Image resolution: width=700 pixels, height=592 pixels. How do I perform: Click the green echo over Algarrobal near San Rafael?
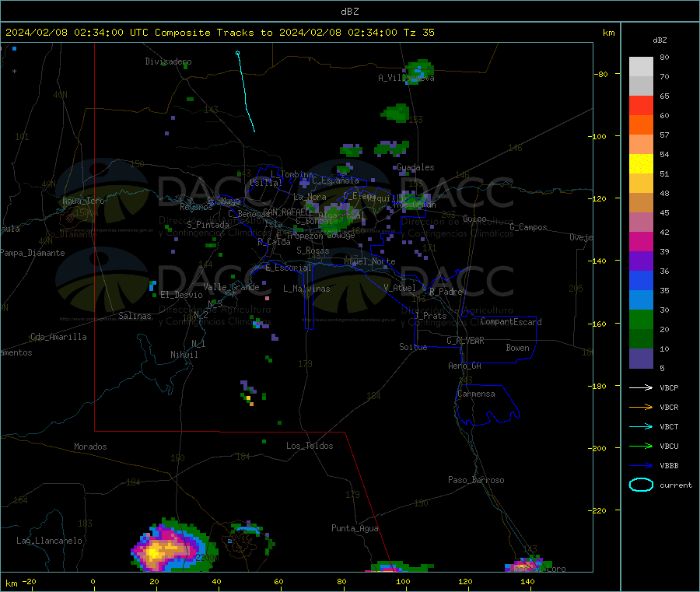pyautogui.click(x=336, y=219)
